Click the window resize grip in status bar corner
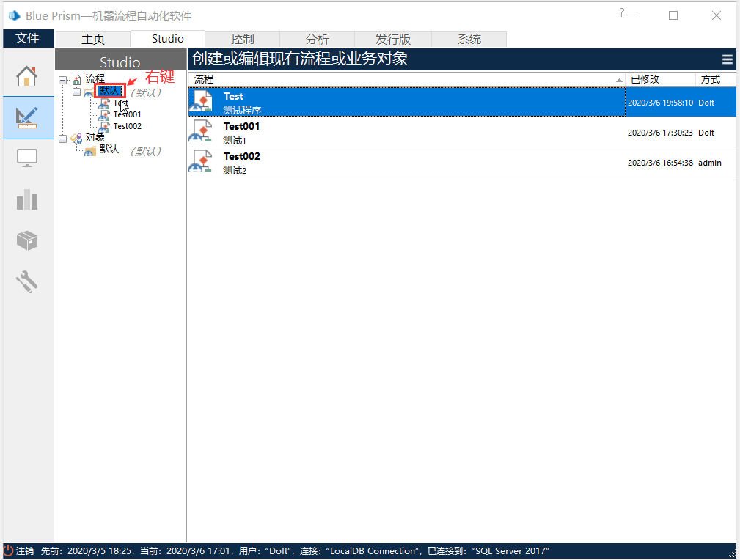Viewport: 740px width, 560px height. [732, 553]
